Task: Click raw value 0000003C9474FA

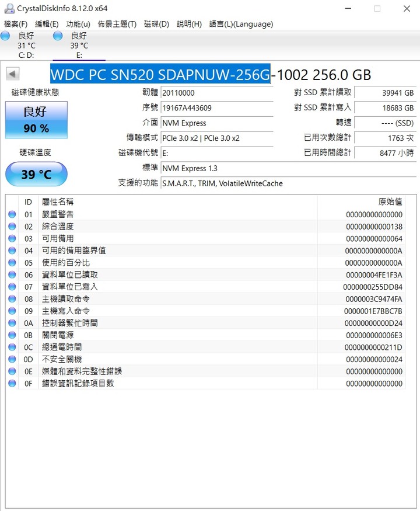Action: 374,299
